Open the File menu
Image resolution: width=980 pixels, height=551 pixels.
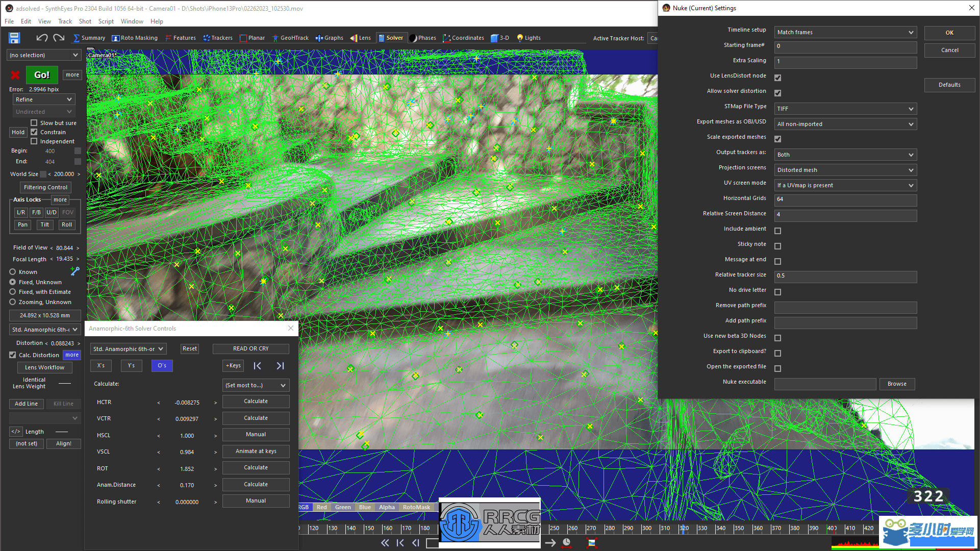(x=9, y=21)
